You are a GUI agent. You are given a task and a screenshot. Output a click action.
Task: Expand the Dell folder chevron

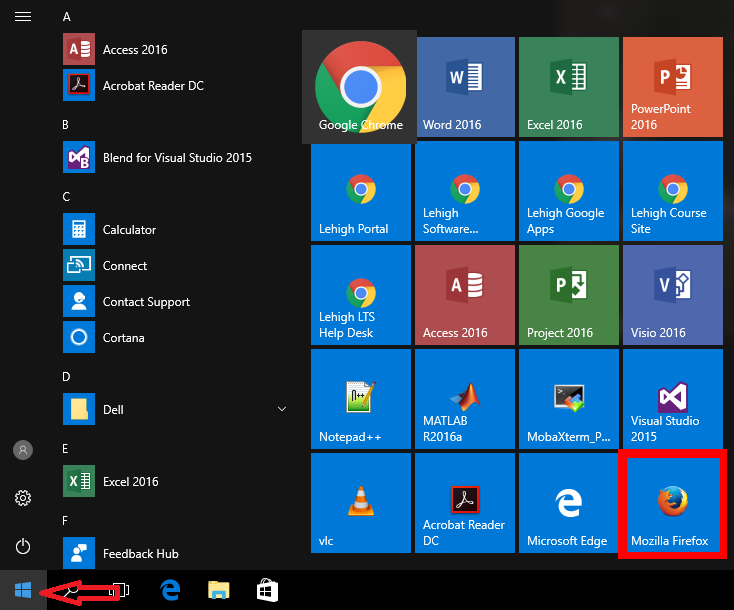282,409
